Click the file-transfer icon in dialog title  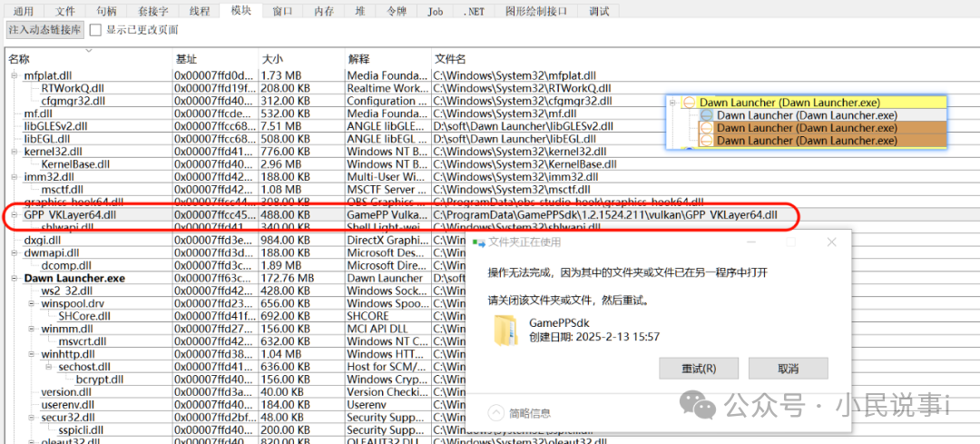(479, 242)
